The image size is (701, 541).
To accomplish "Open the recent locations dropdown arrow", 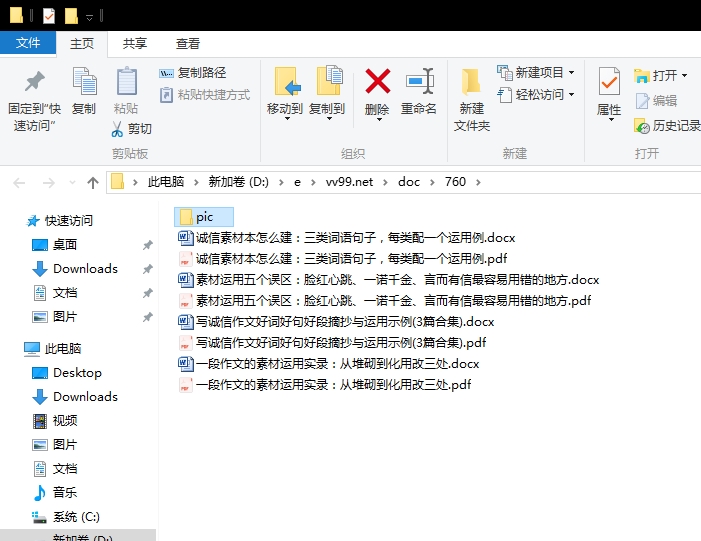I will [72, 182].
